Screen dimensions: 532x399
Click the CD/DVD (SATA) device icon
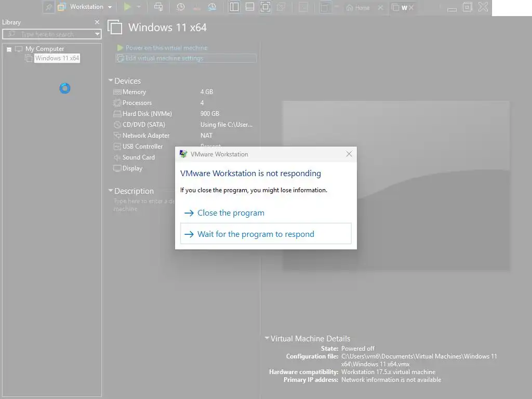point(117,125)
